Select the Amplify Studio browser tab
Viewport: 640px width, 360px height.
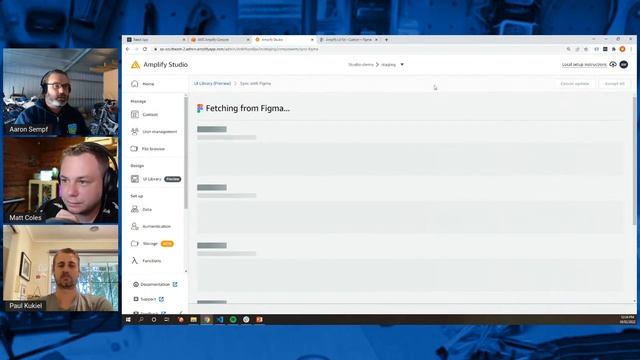coord(284,40)
